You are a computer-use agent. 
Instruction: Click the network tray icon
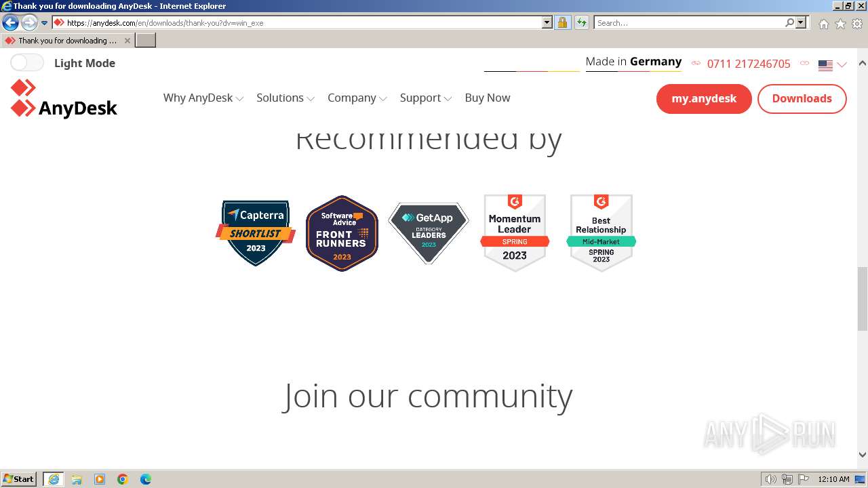coord(787,479)
